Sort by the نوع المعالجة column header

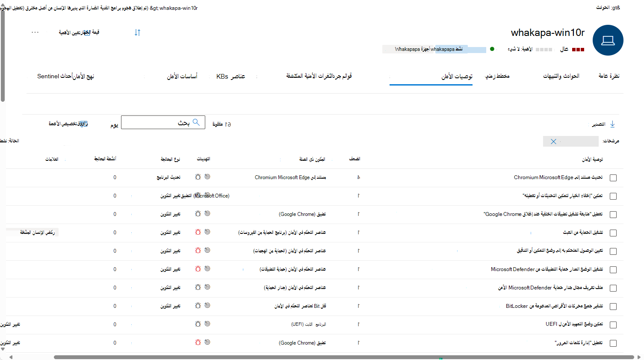coord(170,159)
